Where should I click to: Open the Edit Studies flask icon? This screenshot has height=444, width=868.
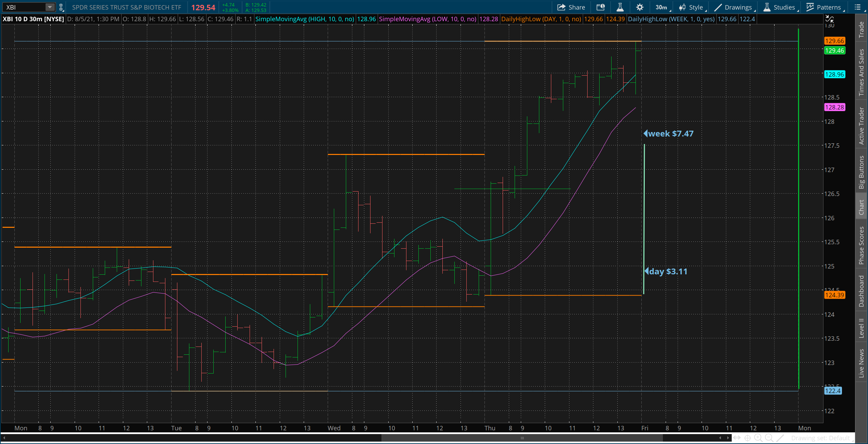coord(620,7)
